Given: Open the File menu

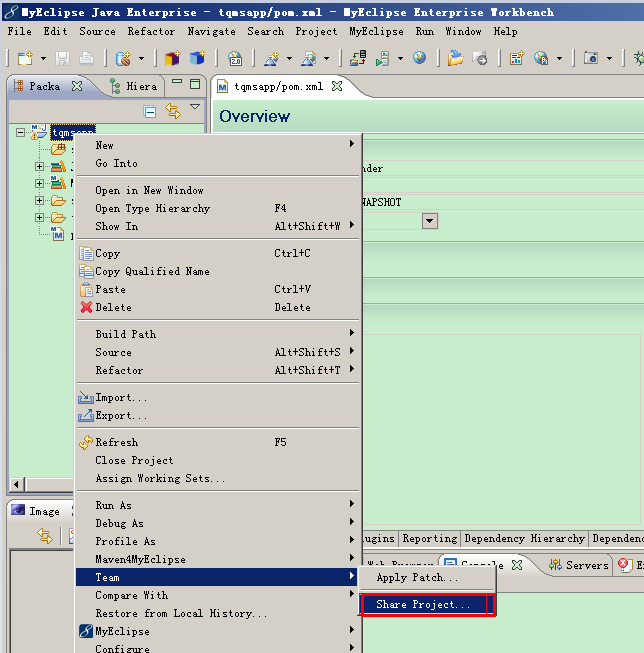Looking at the screenshot, I should [x=20, y=32].
